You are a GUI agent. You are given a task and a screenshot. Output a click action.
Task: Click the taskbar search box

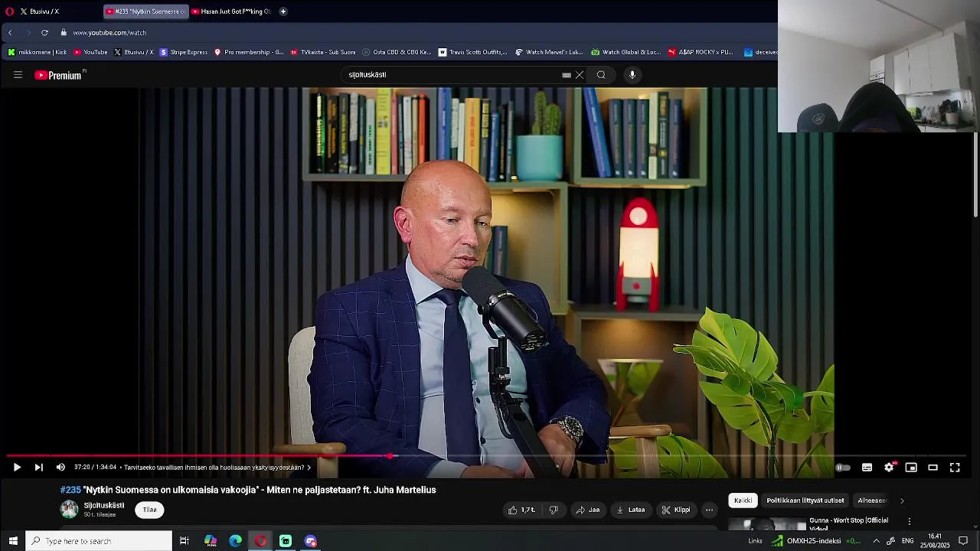pyautogui.click(x=99, y=541)
